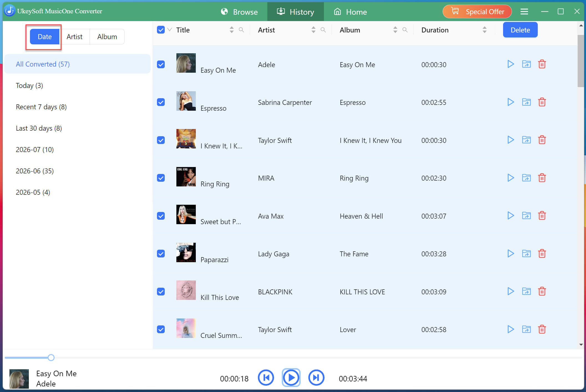
Task: Search titles using Title magnifier icon
Action: pos(241,30)
